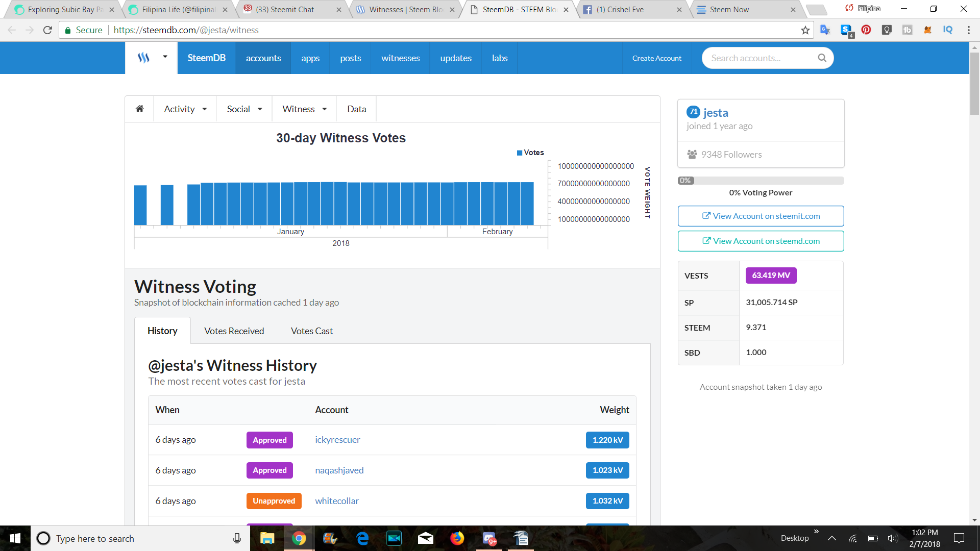Open Firefox from the taskbar
The height and width of the screenshot is (551, 980).
point(457,538)
